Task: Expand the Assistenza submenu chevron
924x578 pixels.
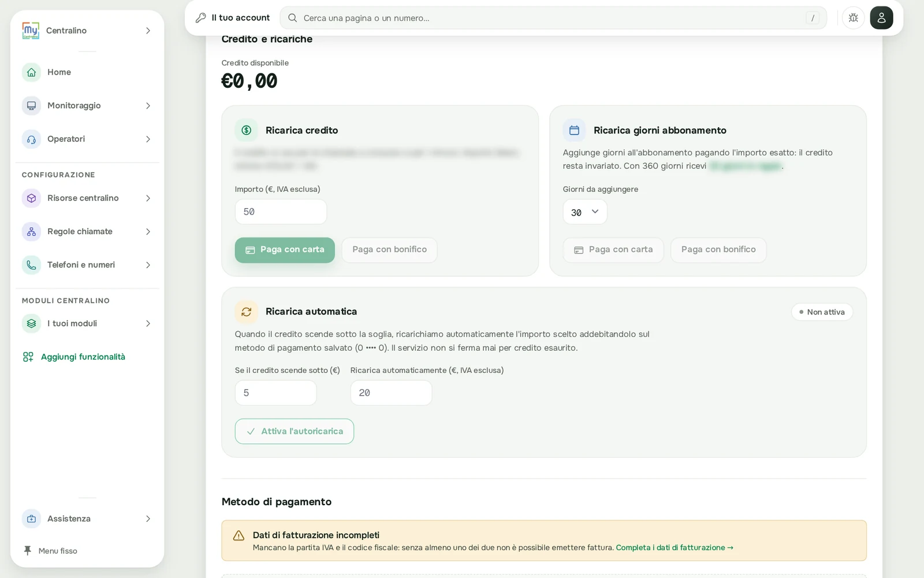Action: tap(148, 519)
